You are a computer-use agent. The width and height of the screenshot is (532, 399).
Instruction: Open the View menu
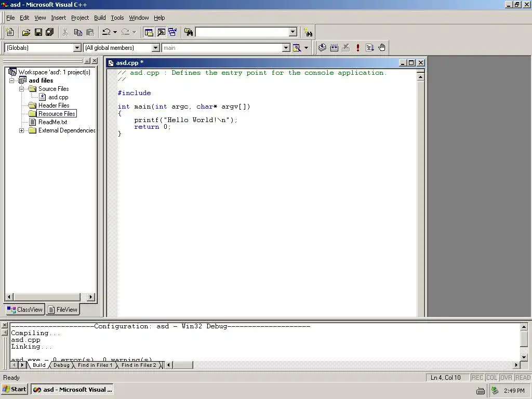click(40, 18)
